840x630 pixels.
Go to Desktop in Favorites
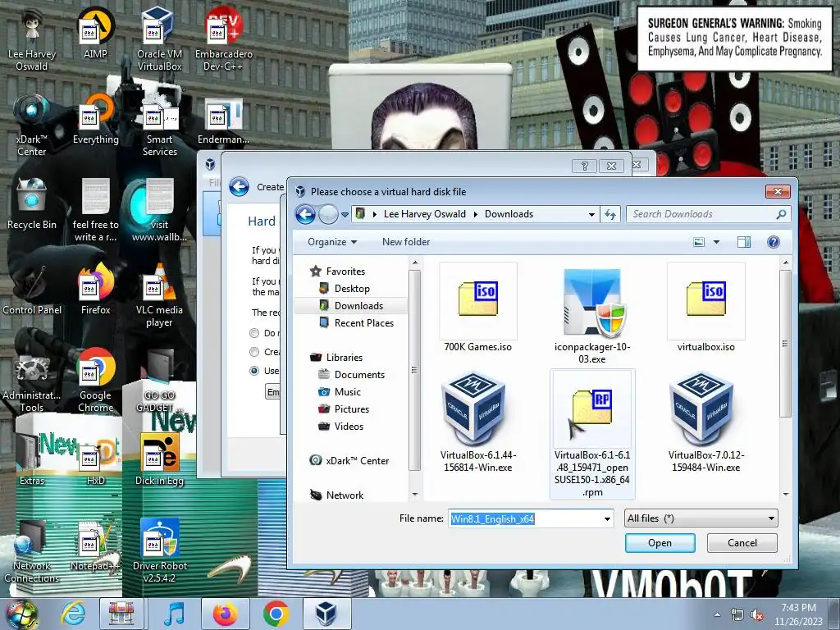pos(351,289)
